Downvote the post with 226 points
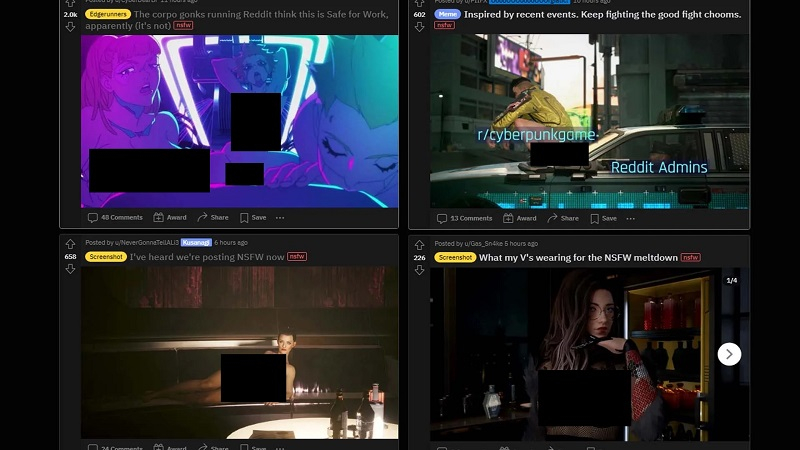This screenshot has width=800, height=450. [x=420, y=269]
